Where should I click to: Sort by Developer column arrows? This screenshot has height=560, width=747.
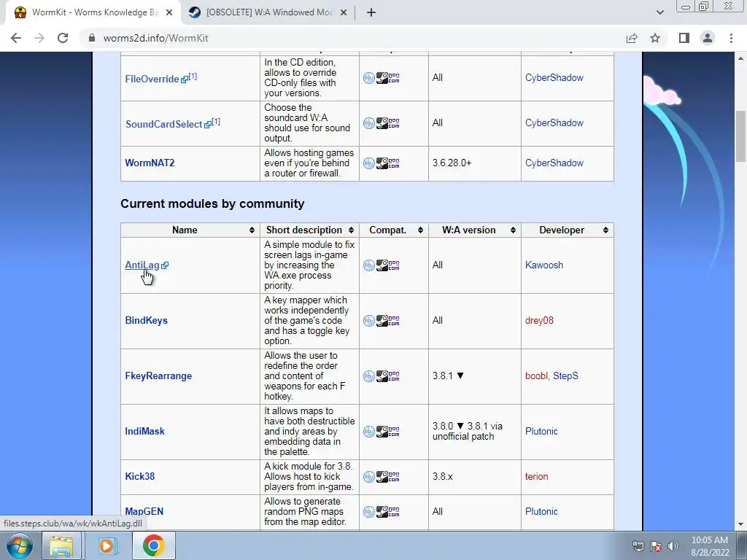(x=605, y=230)
